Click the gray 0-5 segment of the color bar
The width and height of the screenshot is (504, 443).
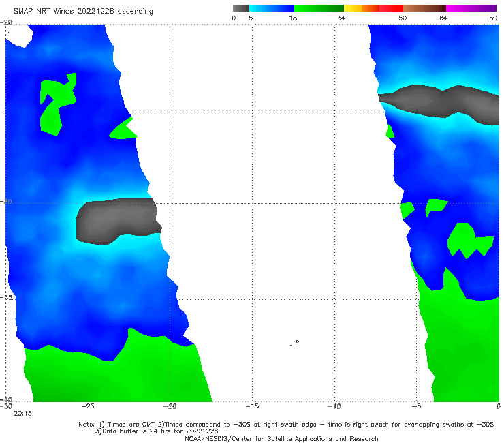pyautogui.click(x=241, y=8)
